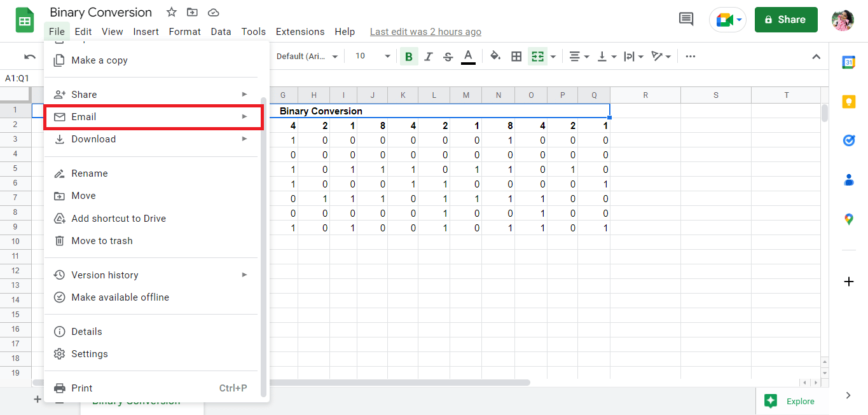The width and height of the screenshot is (868, 415).
Task: Open the Help menu
Action: click(345, 32)
